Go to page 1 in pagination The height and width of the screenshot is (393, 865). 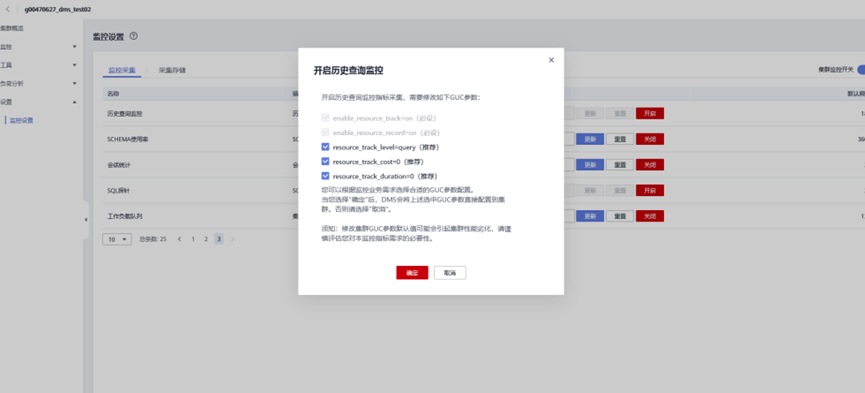tap(193, 239)
